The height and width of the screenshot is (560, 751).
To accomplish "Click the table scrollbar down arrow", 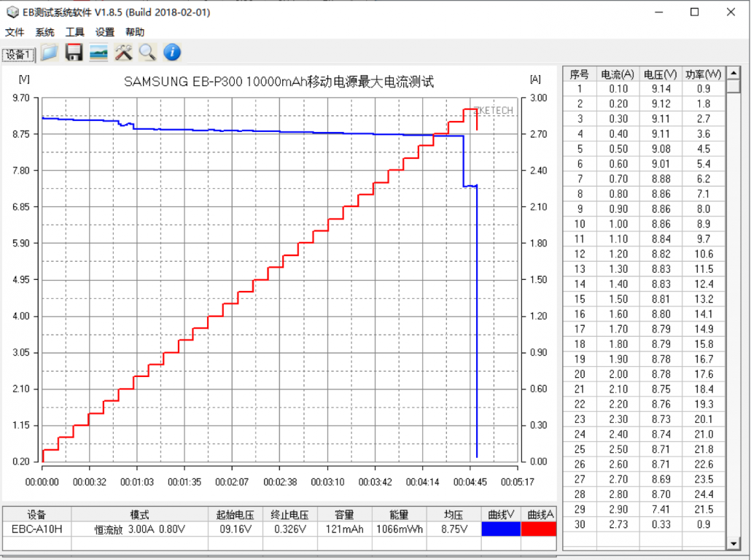I will tap(734, 543).
